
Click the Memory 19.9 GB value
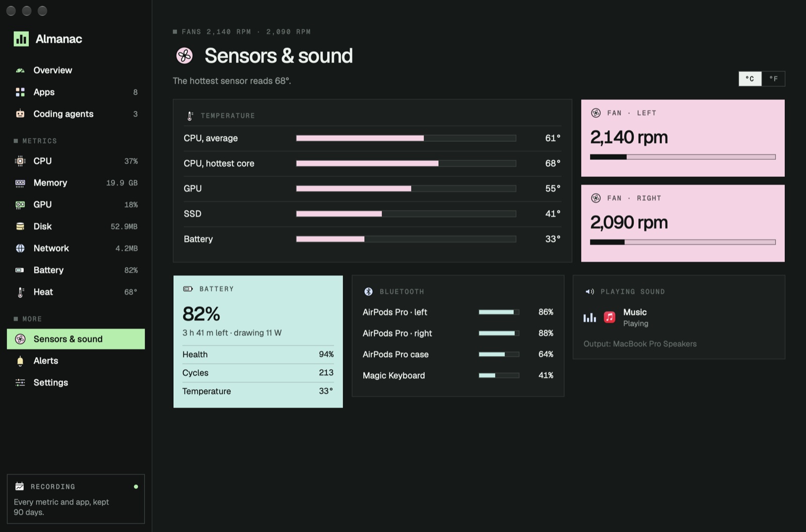pyautogui.click(x=122, y=183)
